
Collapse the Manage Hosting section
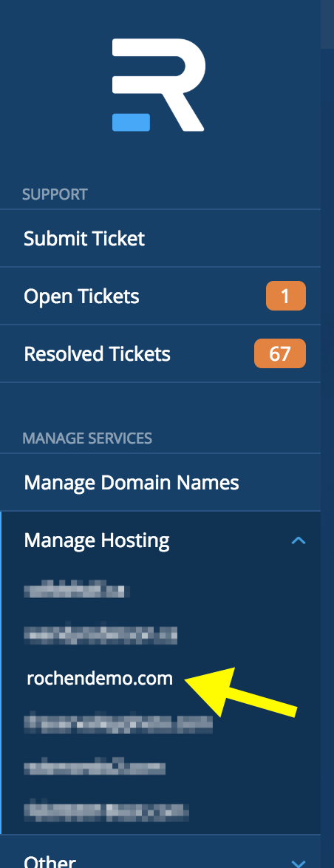pyautogui.click(x=160, y=540)
